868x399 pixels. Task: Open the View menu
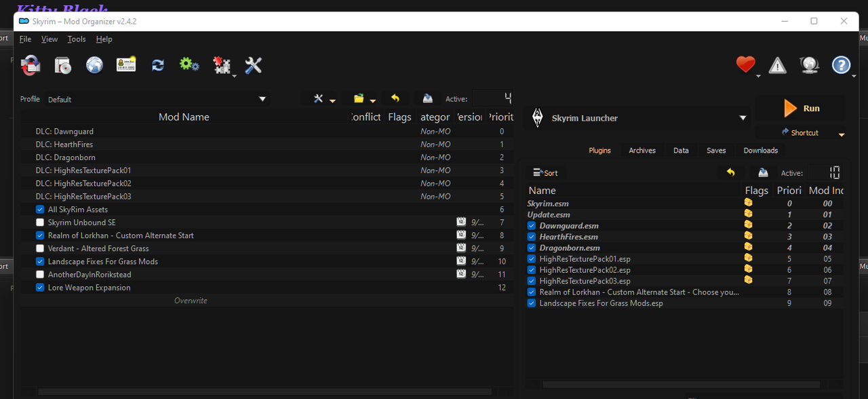(x=50, y=39)
